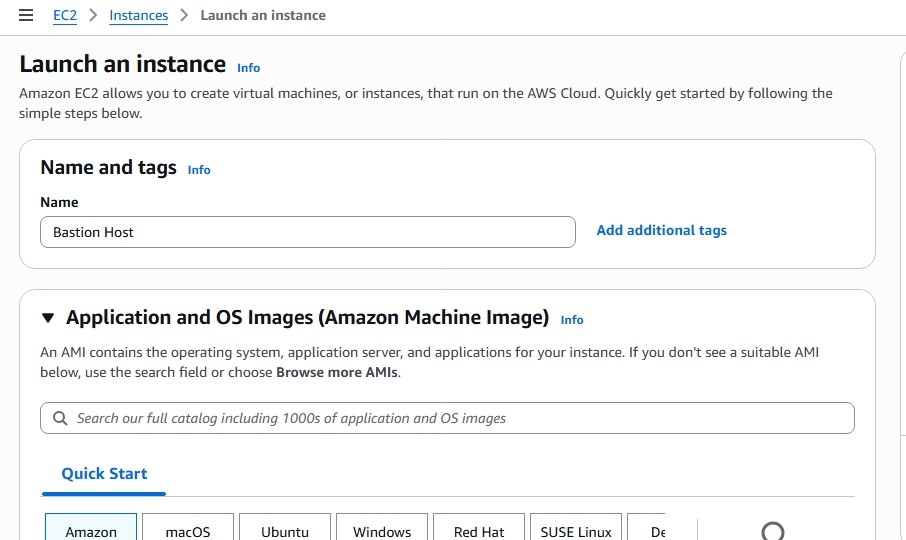906x540 pixels.
Task: Focus the AMI catalog search field
Action: pos(450,418)
